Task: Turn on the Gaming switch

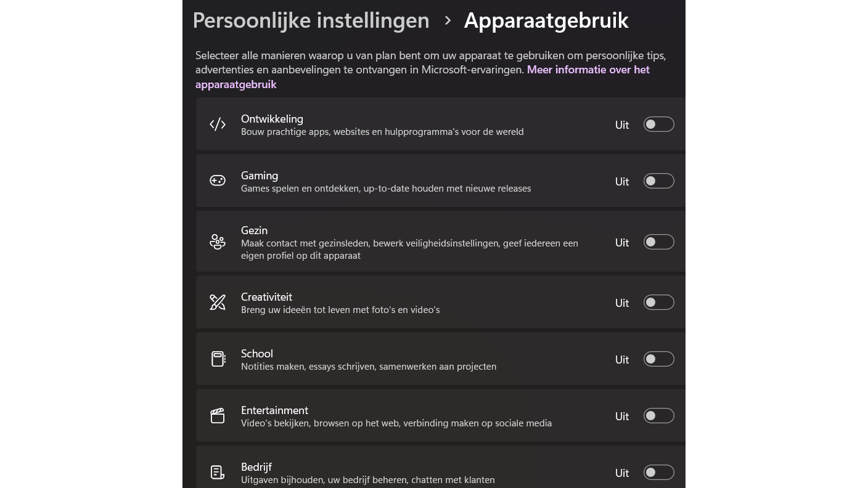Action: point(658,181)
